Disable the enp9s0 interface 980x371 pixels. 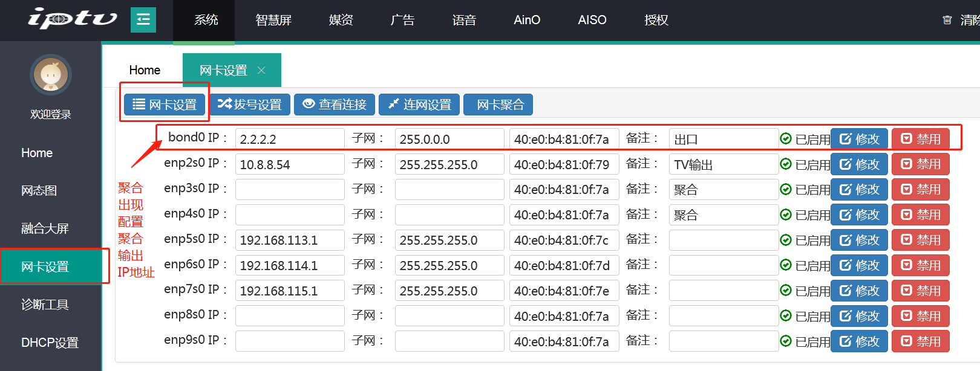[920, 341]
